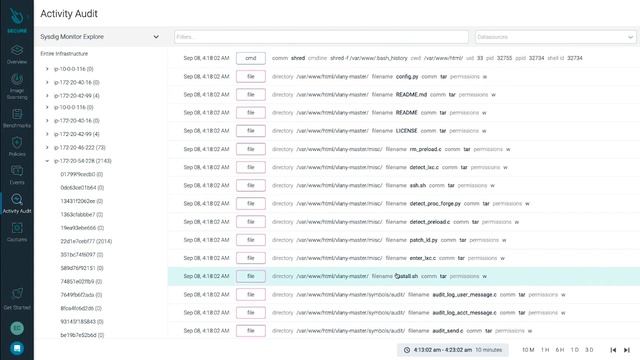Click the file tag for audit_send.c

coord(251,331)
